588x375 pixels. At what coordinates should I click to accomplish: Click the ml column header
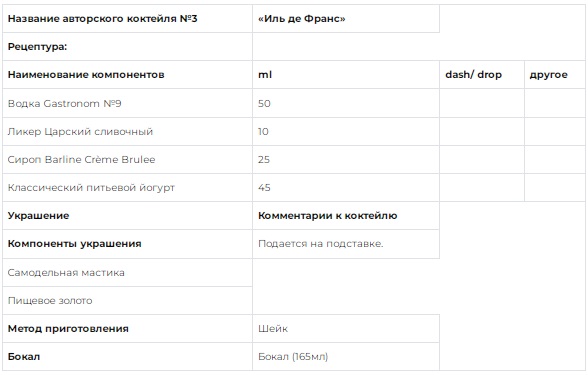265,75
